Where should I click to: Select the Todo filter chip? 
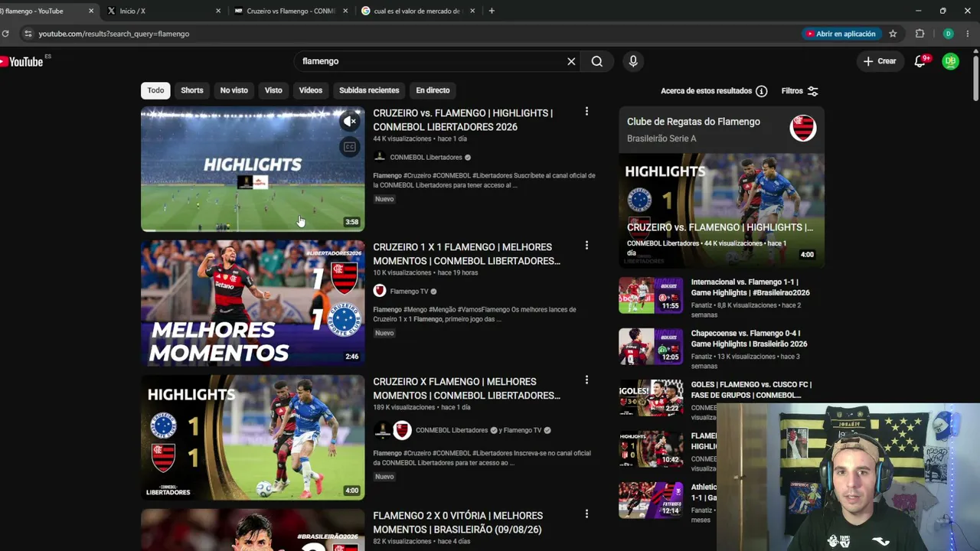pyautogui.click(x=155, y=90)
